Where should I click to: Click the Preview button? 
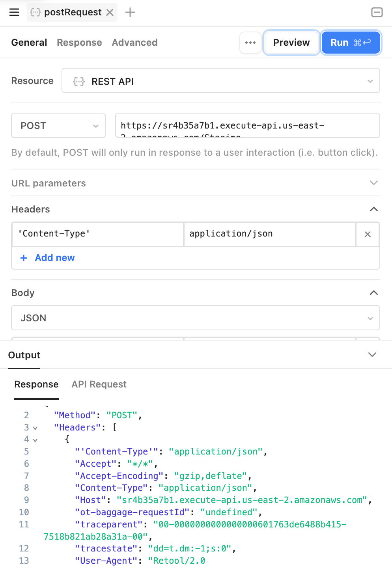291,43
